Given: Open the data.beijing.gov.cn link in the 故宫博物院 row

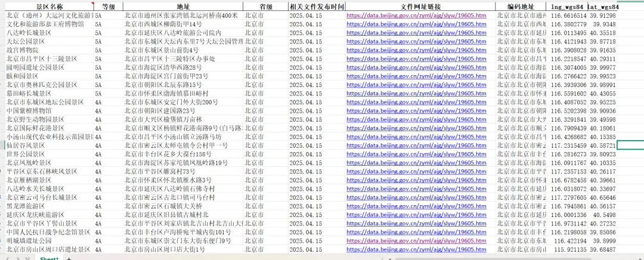Looking at the screenshot, I should pos(416,50).
